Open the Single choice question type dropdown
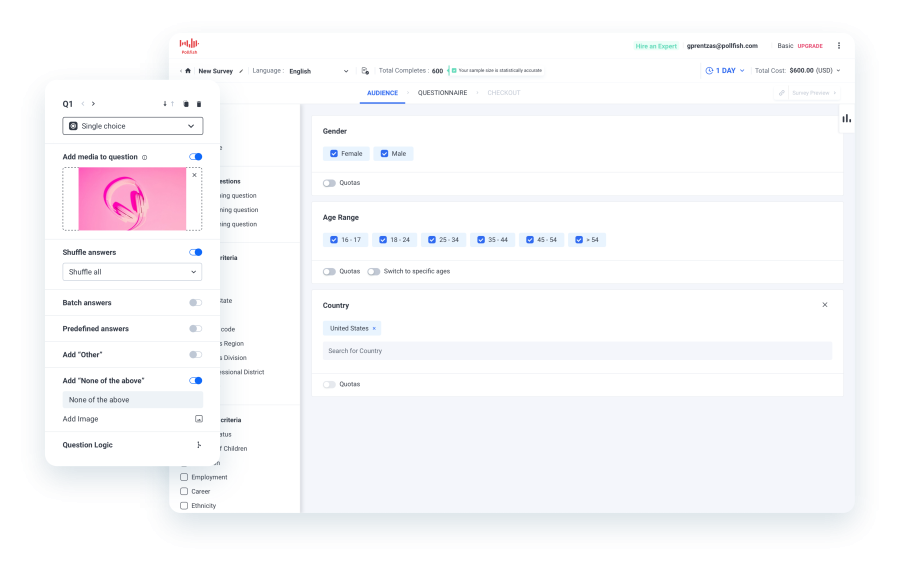The image size is (900, 570). (x=132, y=127)
